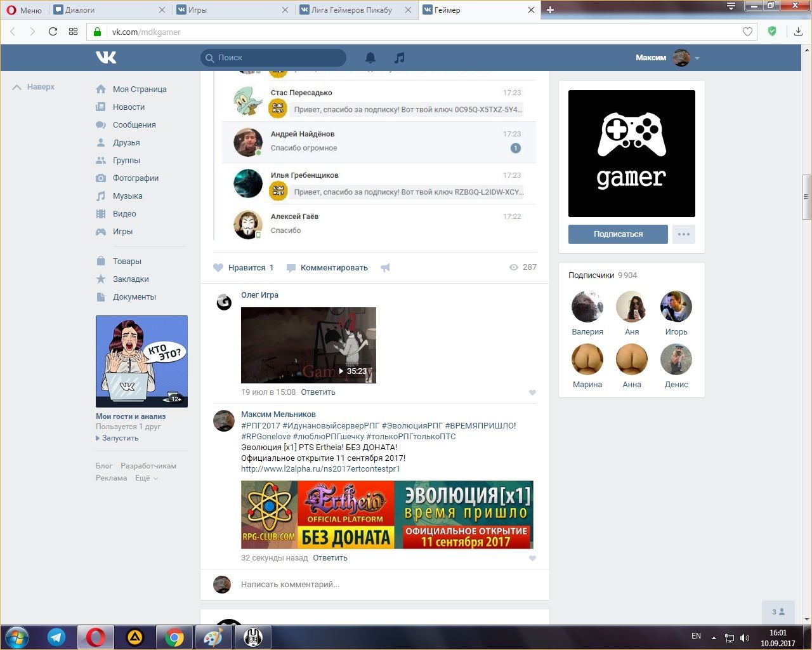Open the Подписчики 9 904 list

[x=603, y=275]
